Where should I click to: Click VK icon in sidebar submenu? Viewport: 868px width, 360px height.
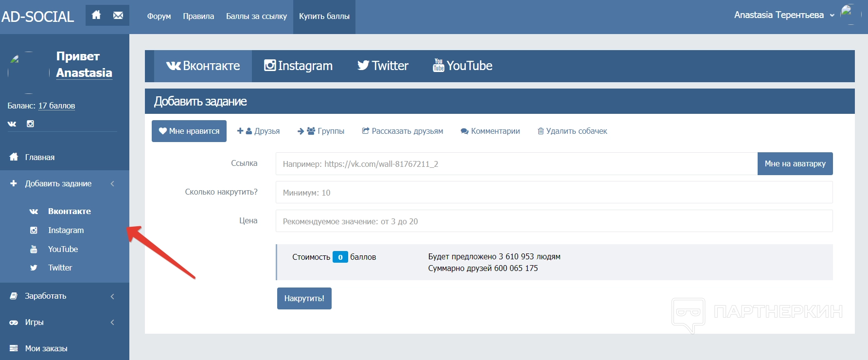pyautogui.click(x=34, y=211)
